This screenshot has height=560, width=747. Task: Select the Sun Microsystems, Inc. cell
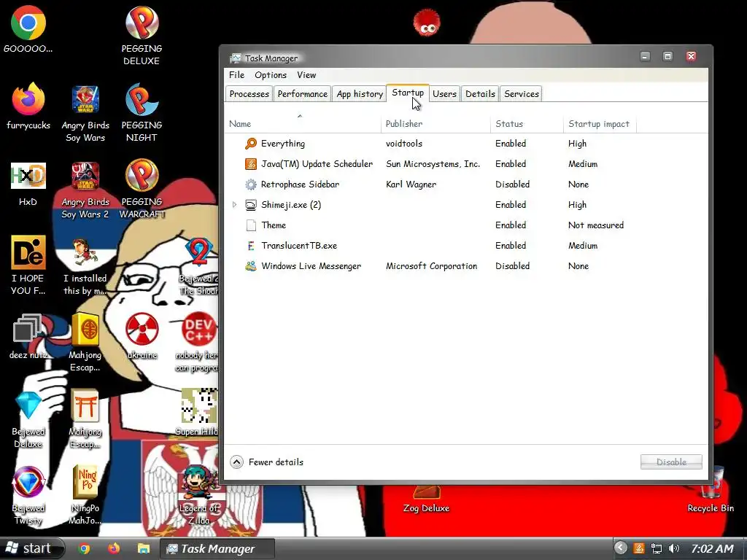[x=433, y=164]
